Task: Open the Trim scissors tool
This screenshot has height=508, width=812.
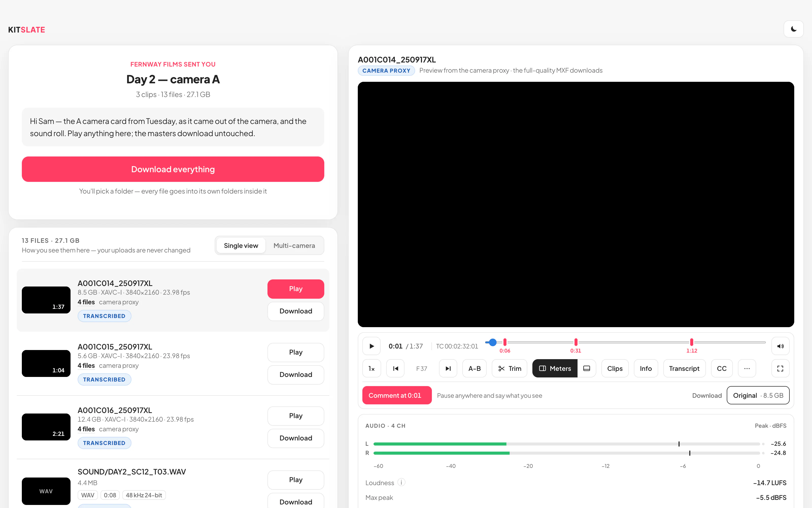Action: coord(509,369)
